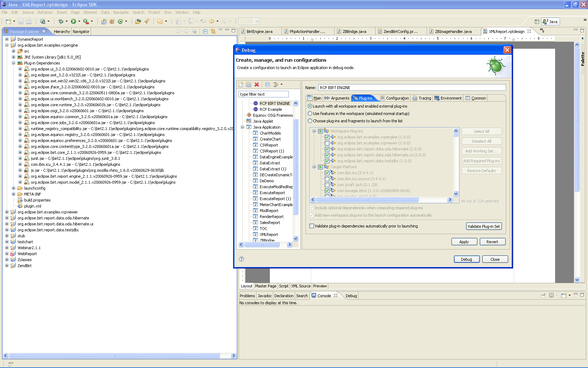Collapse Target Platform tree node
This screenshot has width=588, height=368.
pos(314,167)
